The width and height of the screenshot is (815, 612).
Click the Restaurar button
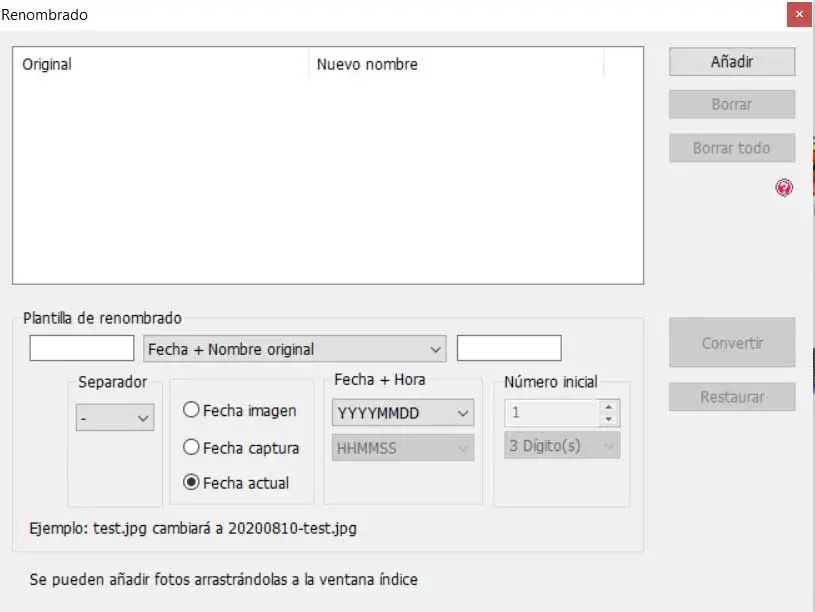[732, 397]
